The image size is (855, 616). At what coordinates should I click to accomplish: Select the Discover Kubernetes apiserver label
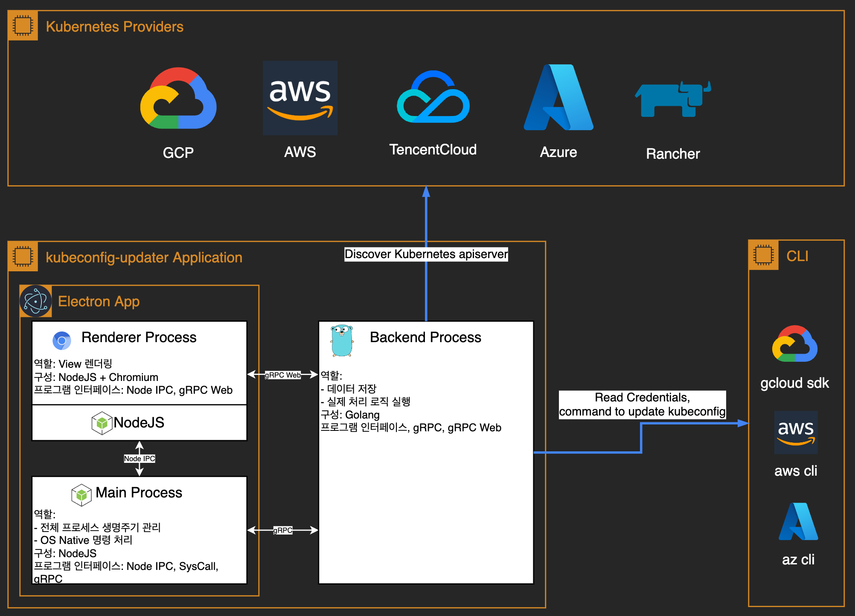(426, 254)
